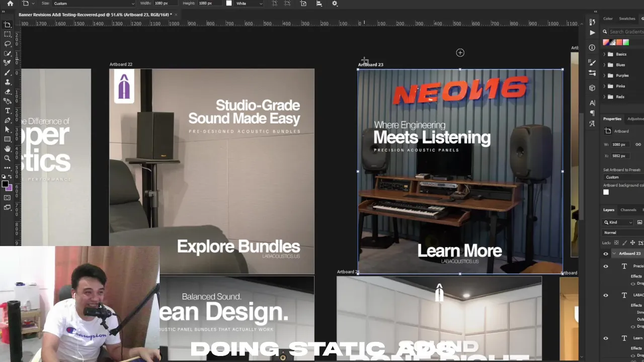Open the Character panel icon
The width and height of the screenshot is (644, 362).
pos(592,103)
